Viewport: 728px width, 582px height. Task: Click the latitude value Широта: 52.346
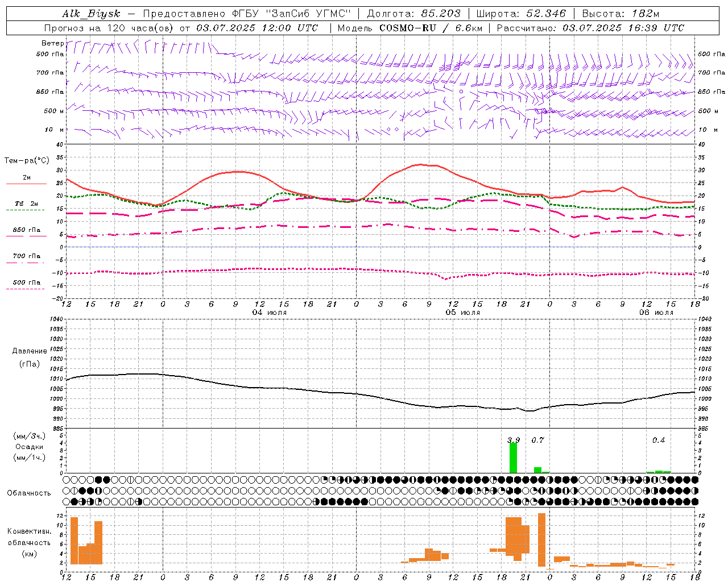[x=521, y=14]
